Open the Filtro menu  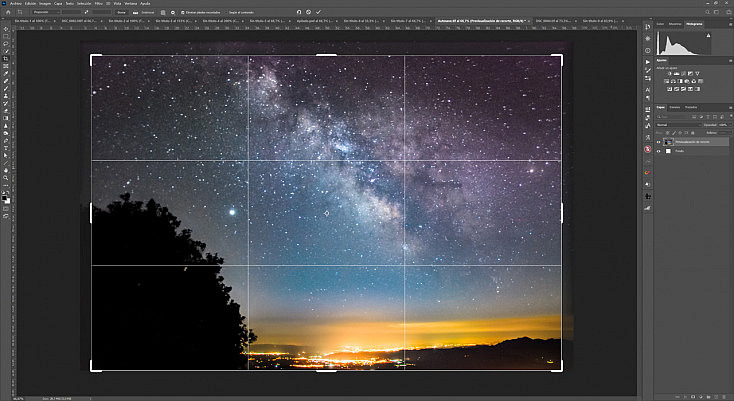(99, 3)
